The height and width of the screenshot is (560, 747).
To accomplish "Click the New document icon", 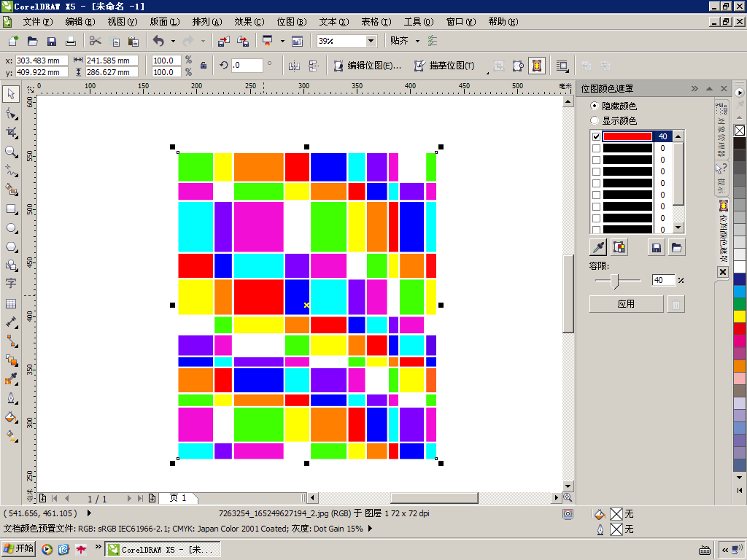I will 13,41.
